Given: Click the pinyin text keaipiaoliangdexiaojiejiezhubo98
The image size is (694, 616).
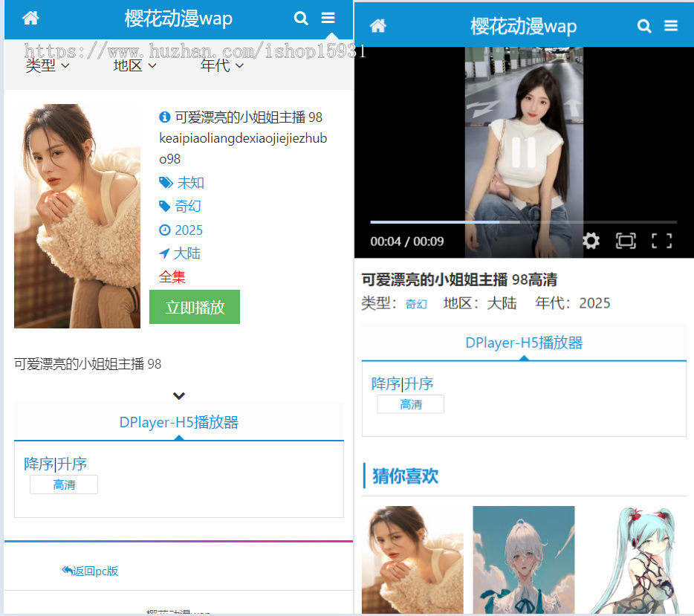Looking at the screenshot, I should 243,149.
